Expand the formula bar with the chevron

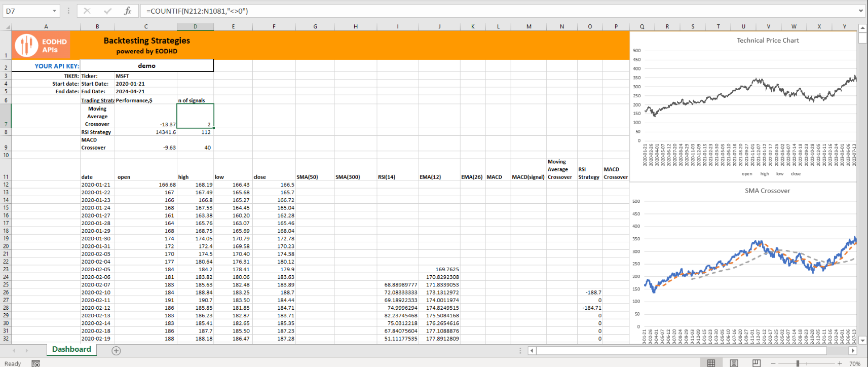click(860, 11)
